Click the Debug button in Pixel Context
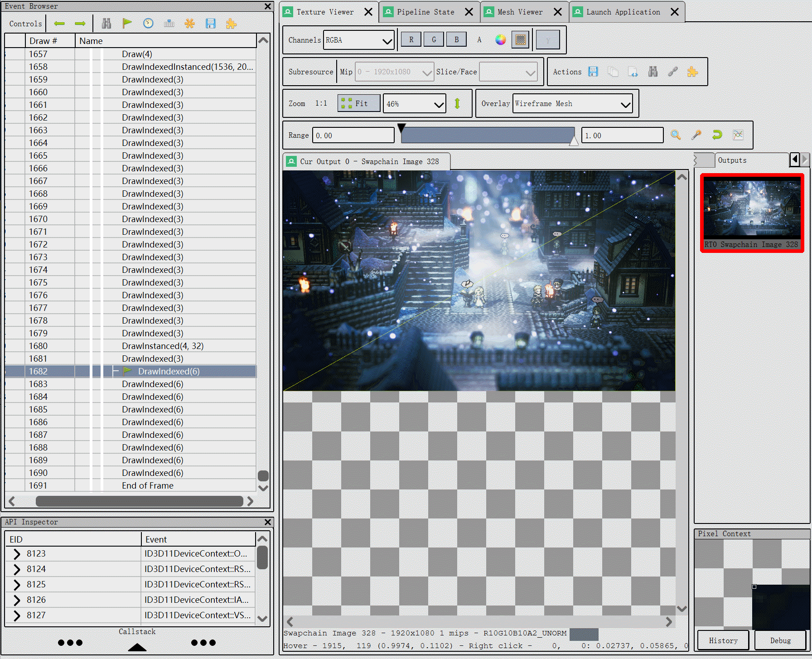This screenshot has width=812, height=659. click(x=781, y=640)
